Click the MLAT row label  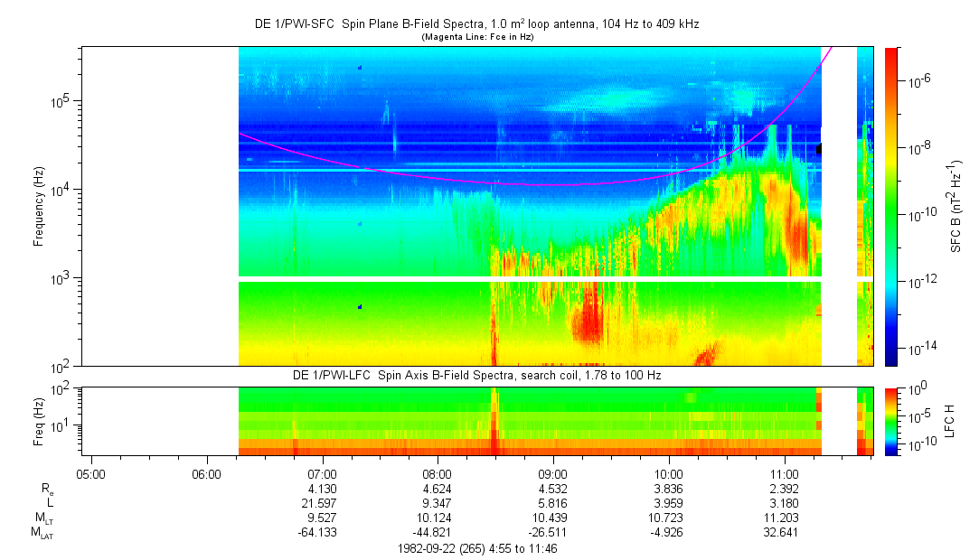tap(43, 533)
